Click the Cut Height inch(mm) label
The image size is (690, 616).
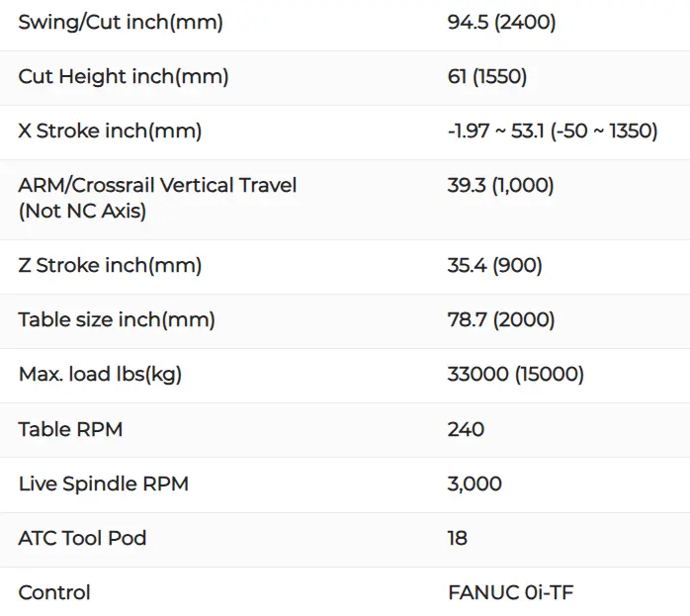pyautogui.click(x=124, y=76)
